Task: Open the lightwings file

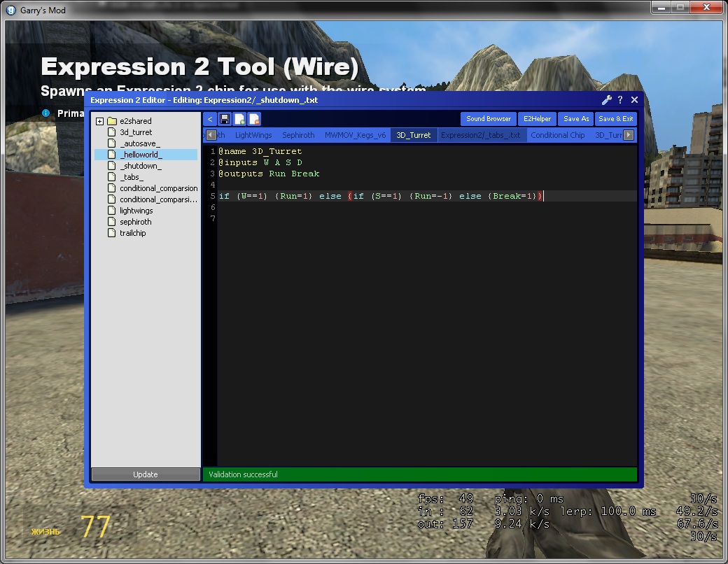Action: coord(136,211)
